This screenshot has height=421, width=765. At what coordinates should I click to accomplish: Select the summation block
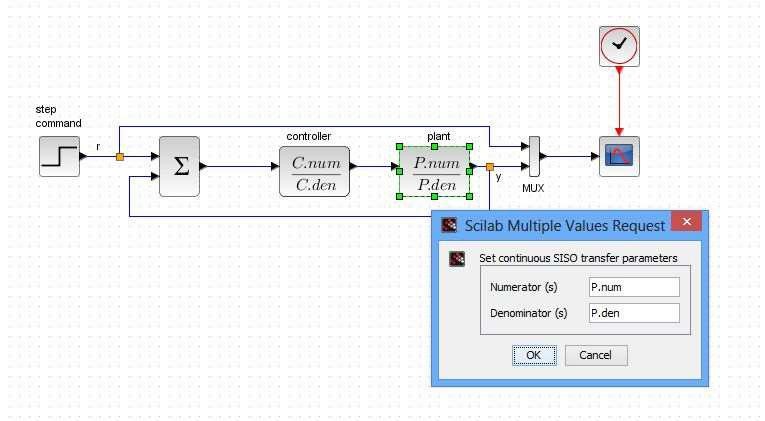[x=180, y=166]
